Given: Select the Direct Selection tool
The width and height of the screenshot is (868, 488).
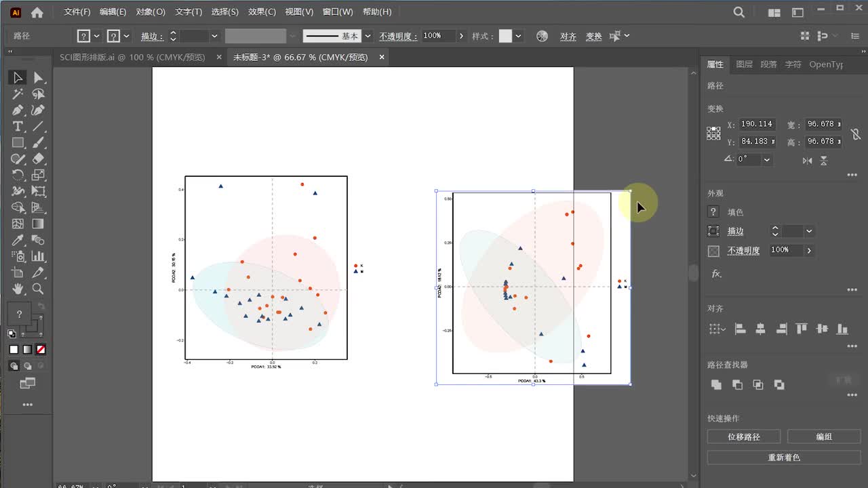Looking at the screenshot, I should pos(39,78).
